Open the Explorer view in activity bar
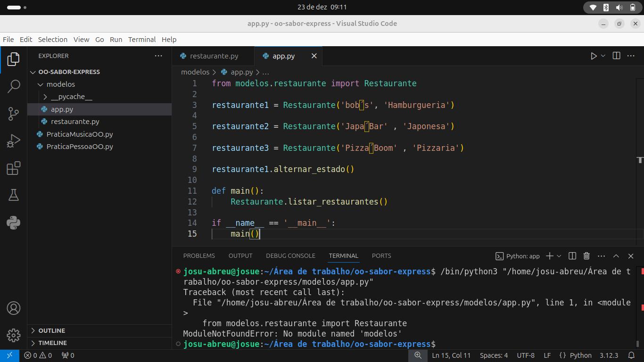The width and height of the screenshot is (644, 362). [x=14, y=59]
